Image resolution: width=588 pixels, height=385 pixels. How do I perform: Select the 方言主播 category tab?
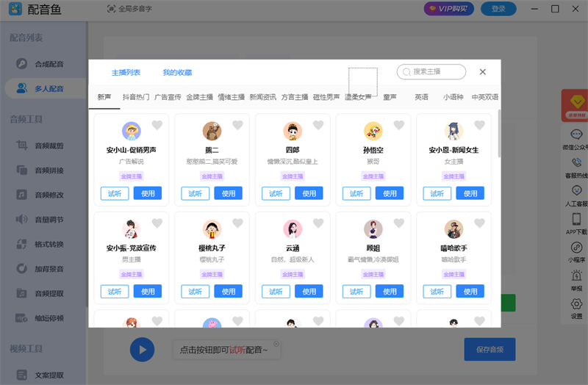[x=295, y=97]
